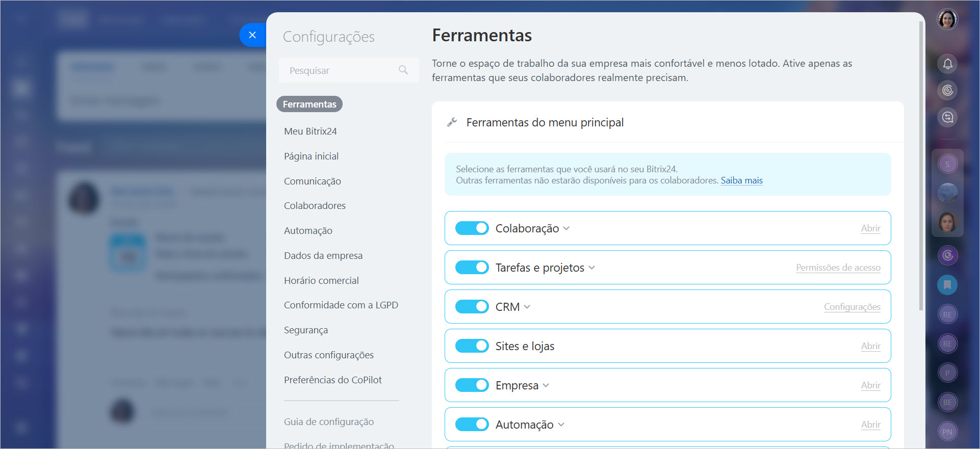Open Automação in the settings sidebar
This screenshot has width=980, height=449.
308,231
